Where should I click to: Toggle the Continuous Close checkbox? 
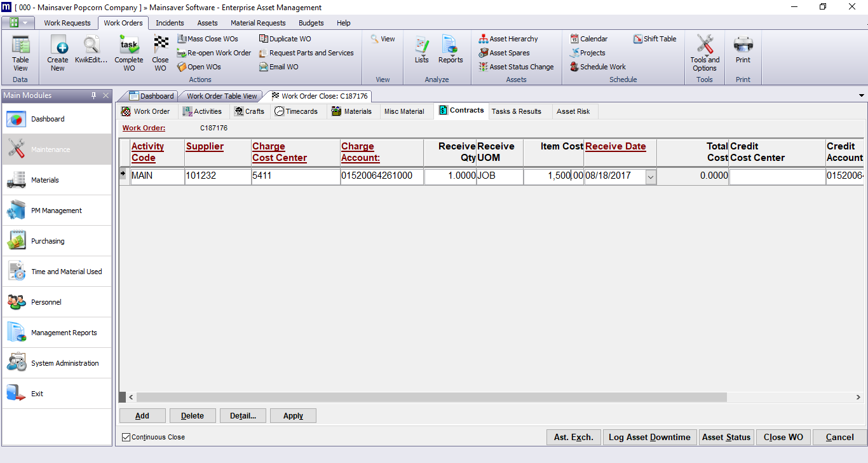pyautogui.click(x=126, y=437)
